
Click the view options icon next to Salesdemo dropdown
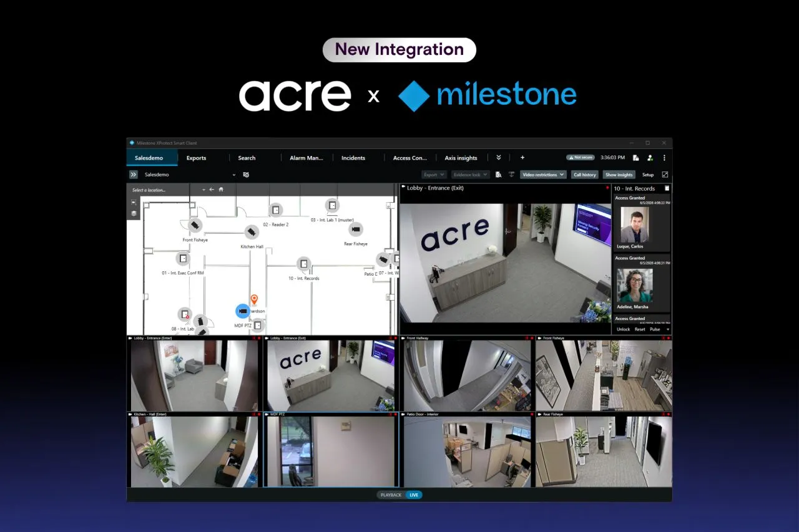[x=246, y=175]
